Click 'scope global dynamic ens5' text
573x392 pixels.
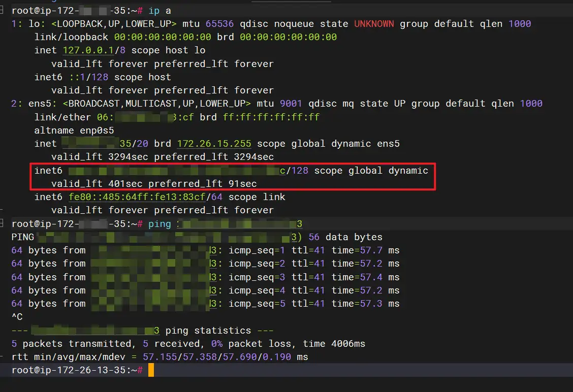coord(328,144)
